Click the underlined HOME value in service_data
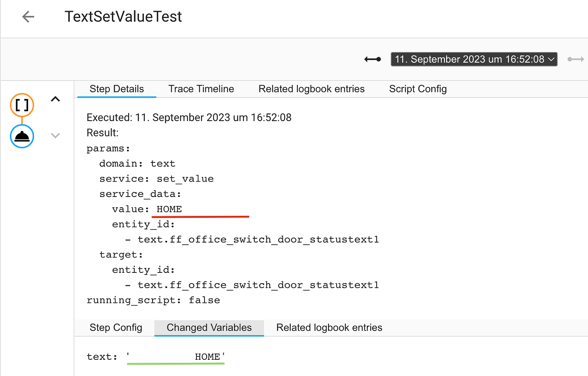This screenshot has width=588, height=376. click(x=169, y=209)
